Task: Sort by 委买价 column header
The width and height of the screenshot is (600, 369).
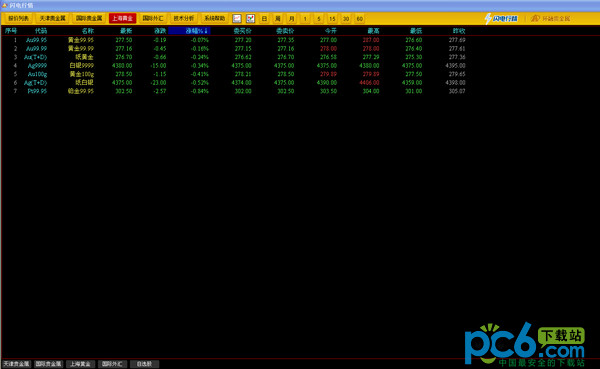Action: click(x=242, y=31)
